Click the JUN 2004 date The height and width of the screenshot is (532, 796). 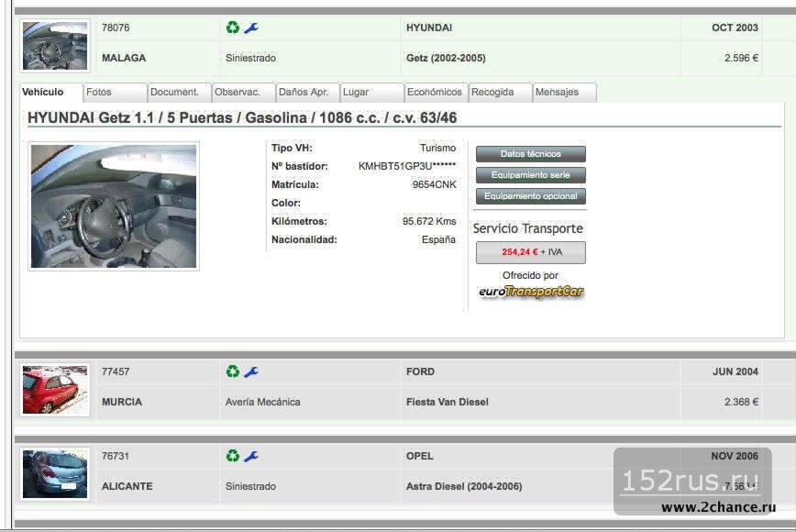(x=735, y=372)
